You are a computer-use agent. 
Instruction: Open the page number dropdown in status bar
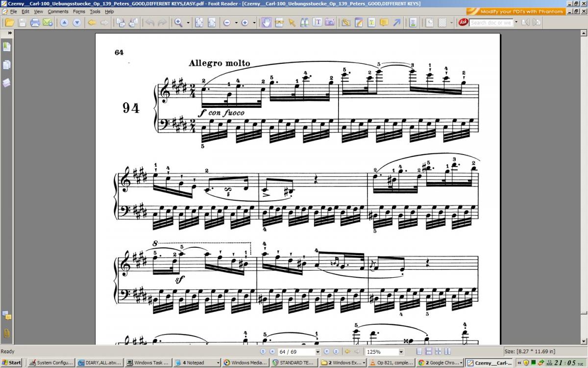(318, 352)
